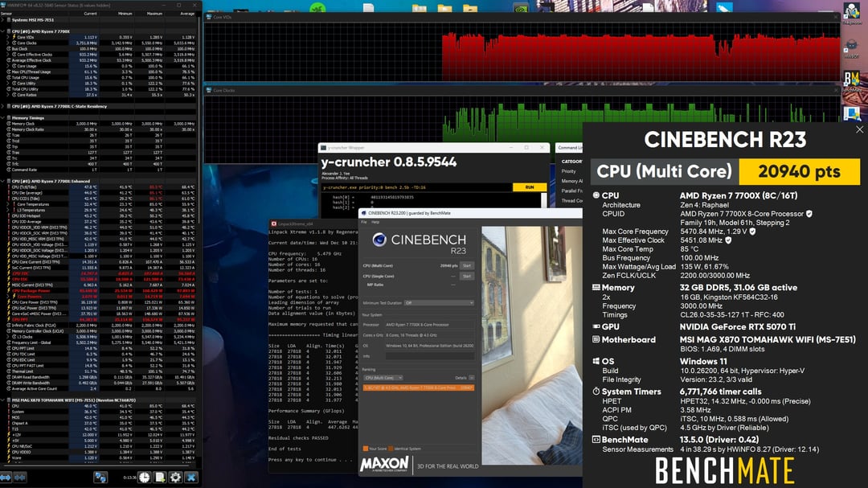Click the Cinebench Info input field

(429, 356)
